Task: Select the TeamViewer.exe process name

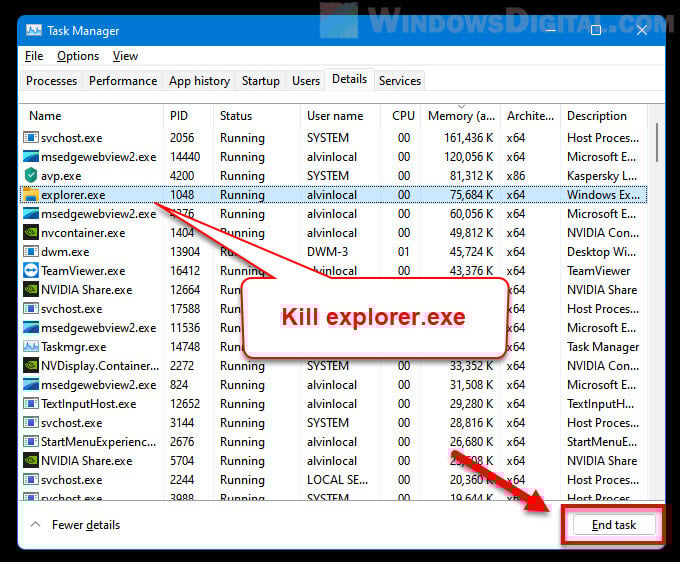Action: [x=83, y=271]
